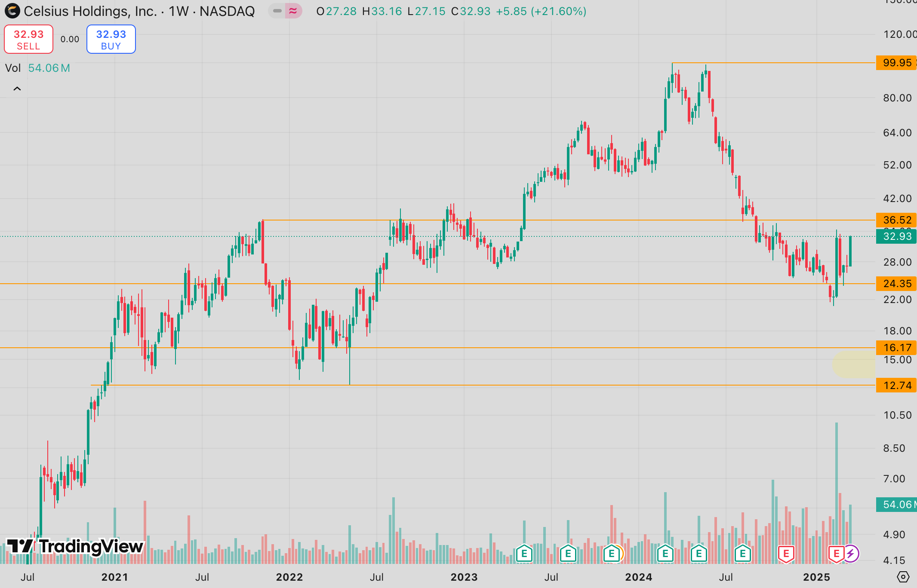This screenshot has width=917, height=588.
Task: Select the orange 12.74 price label
Action: tap(896, 386)
